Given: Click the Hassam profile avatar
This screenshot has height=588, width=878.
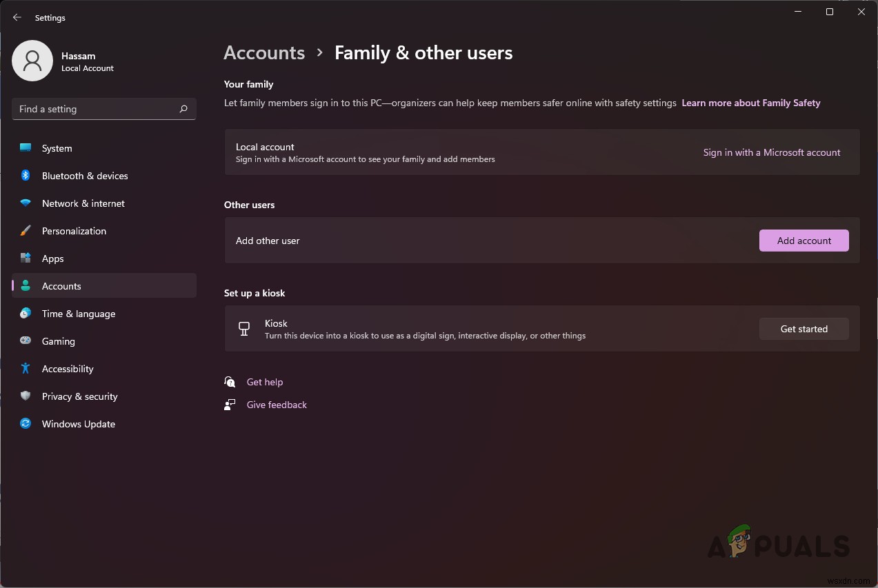Looking at the screenshot, I should pyautogui.click(x=32, y=61).
